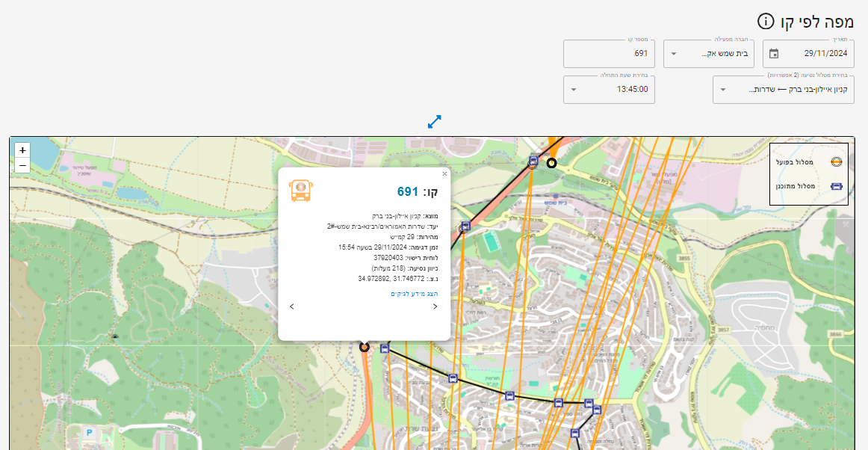
Task: Open the info icon beside מפה לפי קו title
Action: (766, 22)
